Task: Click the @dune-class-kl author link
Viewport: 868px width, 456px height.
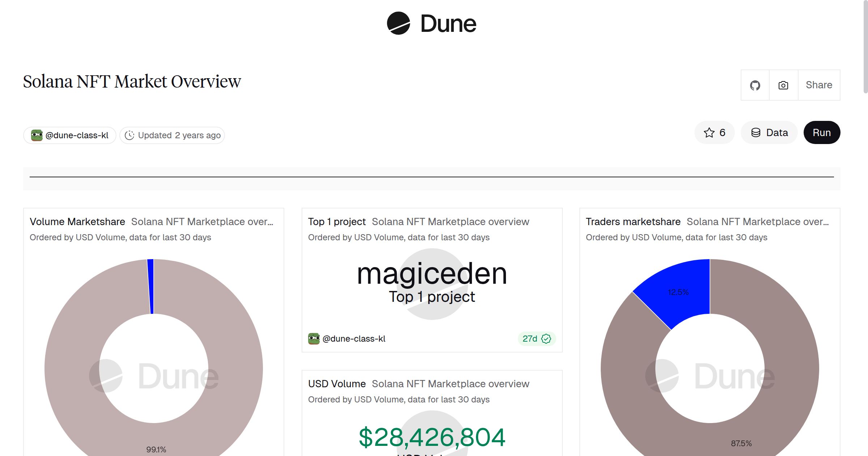Action: click(76, 135)
